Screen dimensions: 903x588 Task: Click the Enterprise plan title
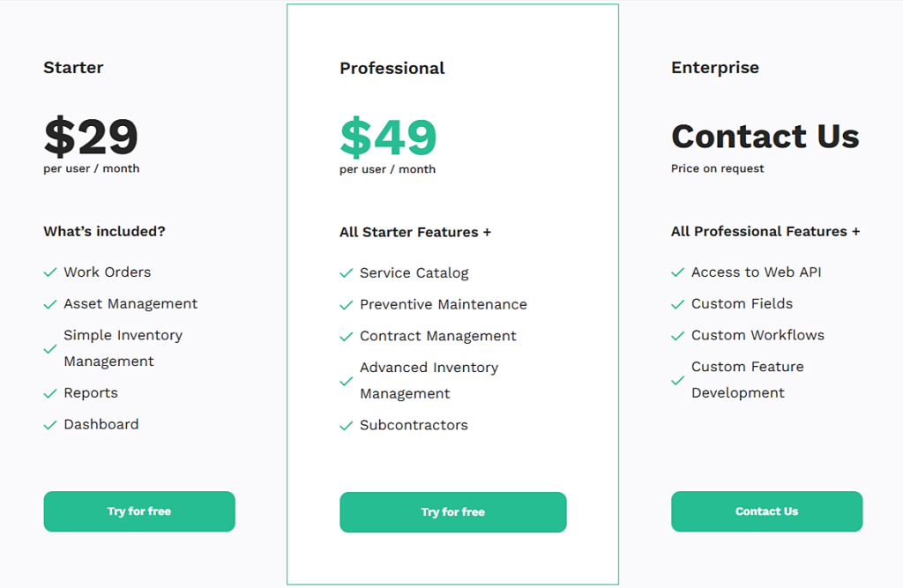click(715, 67)
